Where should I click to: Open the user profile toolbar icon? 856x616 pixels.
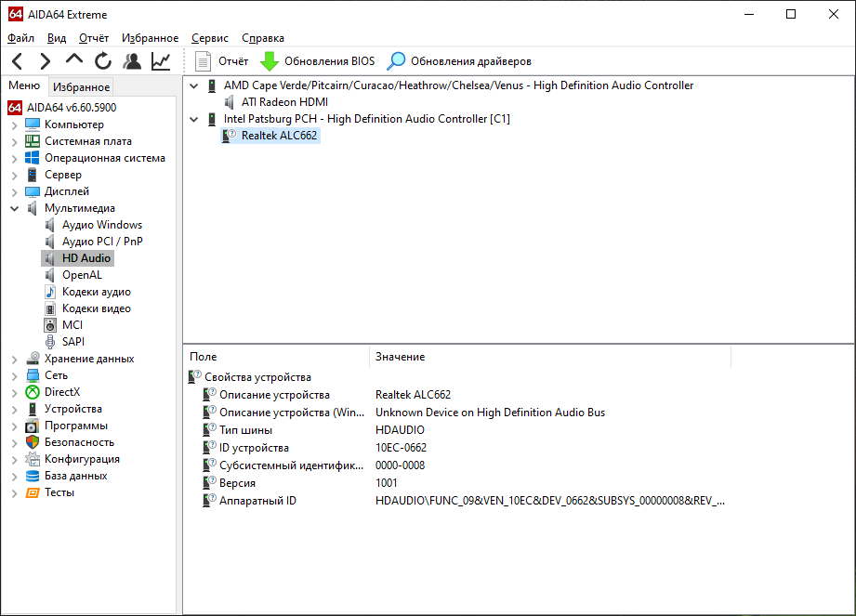[132, 61]
